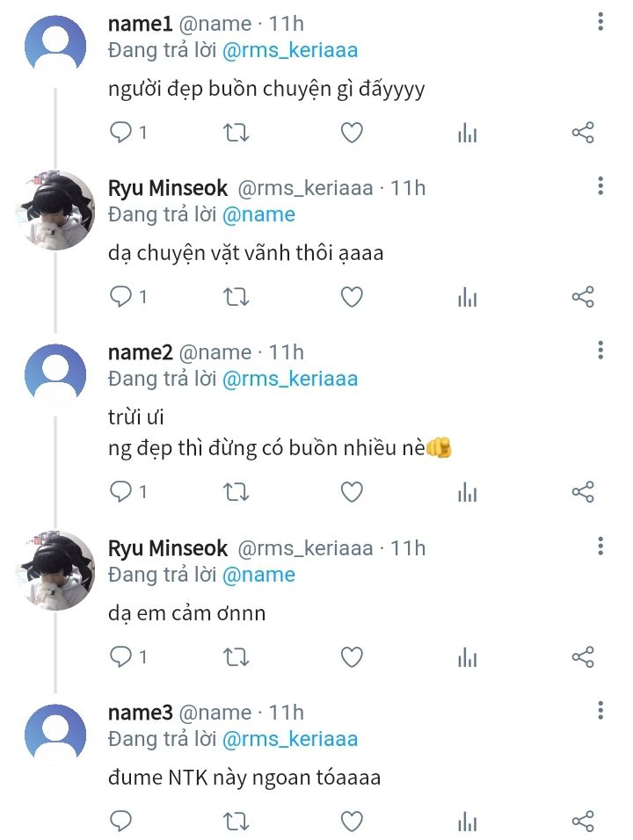Open @rms_keriaaa link in name1's tweet
The height and width of the screenshot is (840, 633).
(290, 50)
